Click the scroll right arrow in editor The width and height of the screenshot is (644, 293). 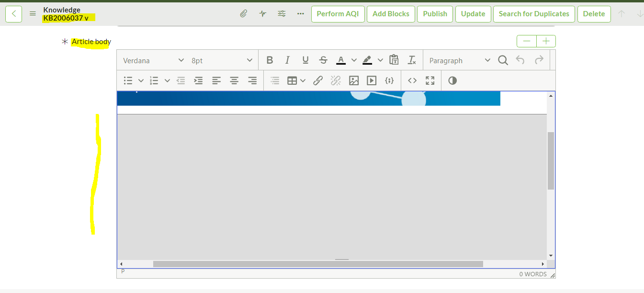(x=543, y=264)
